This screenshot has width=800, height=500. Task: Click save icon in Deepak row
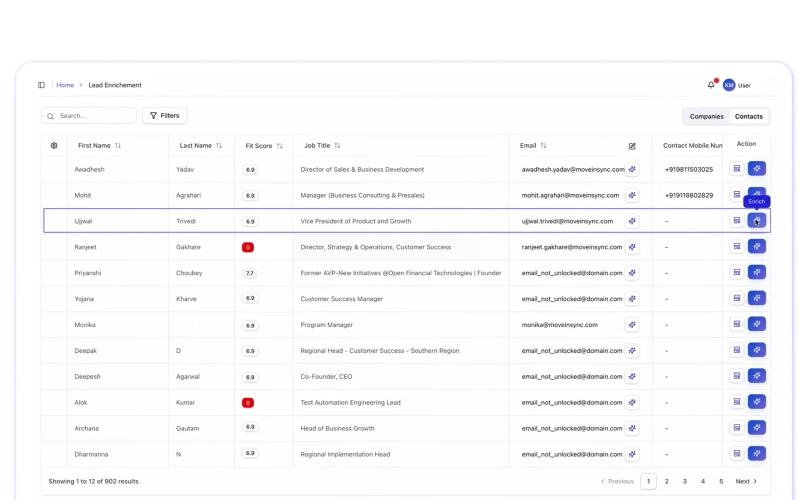click(737, 350)
